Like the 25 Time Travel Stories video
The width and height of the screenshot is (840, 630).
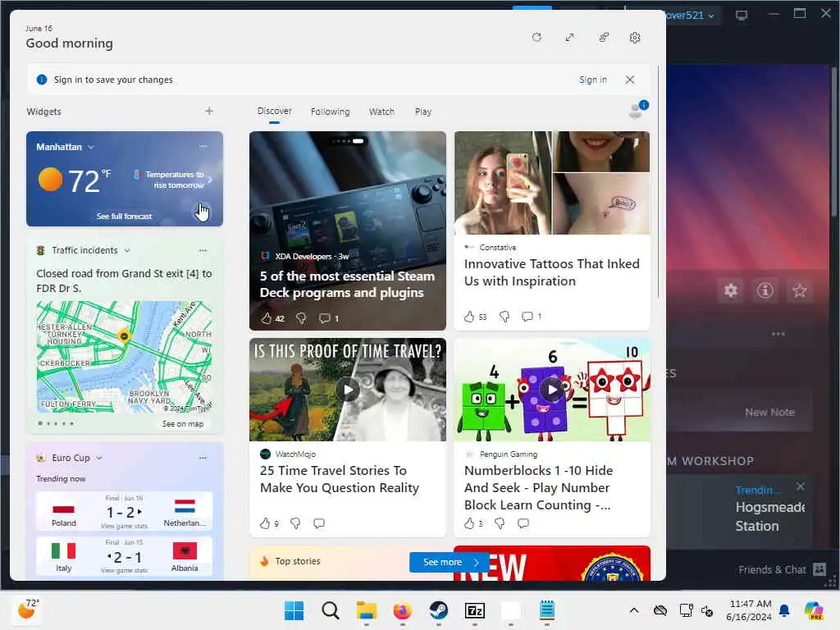[265, 523]
